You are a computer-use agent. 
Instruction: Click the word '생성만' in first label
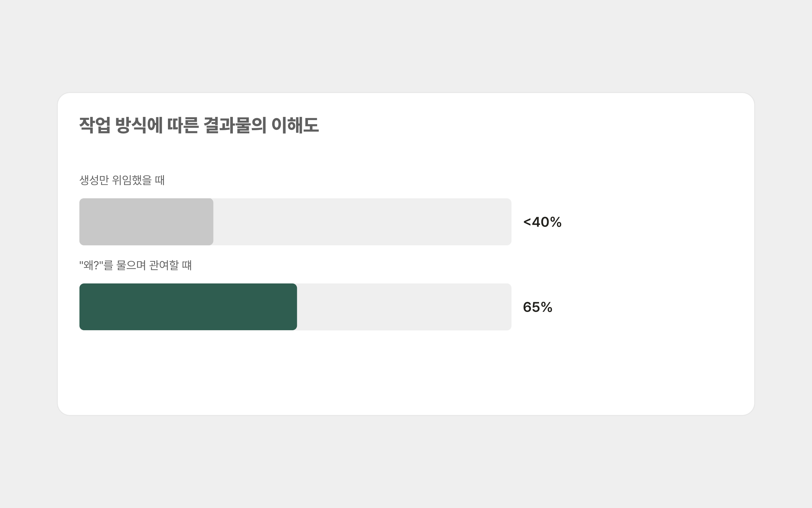point(94,180)
